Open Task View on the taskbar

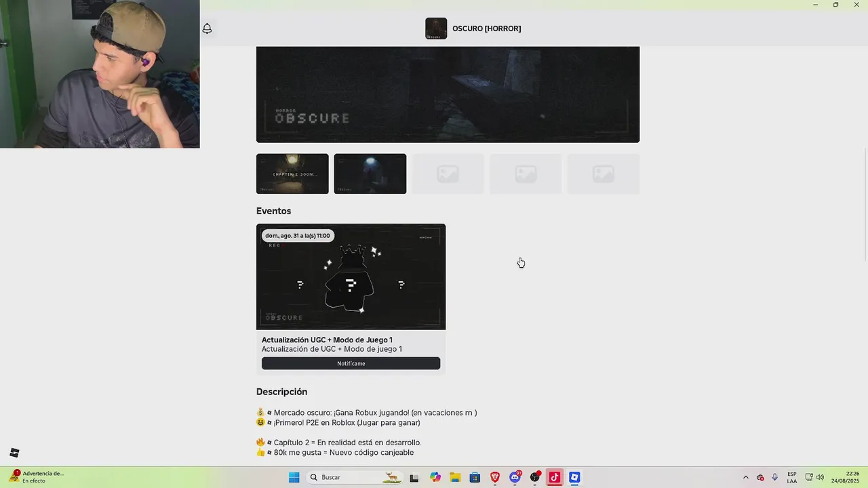point(414,477)
